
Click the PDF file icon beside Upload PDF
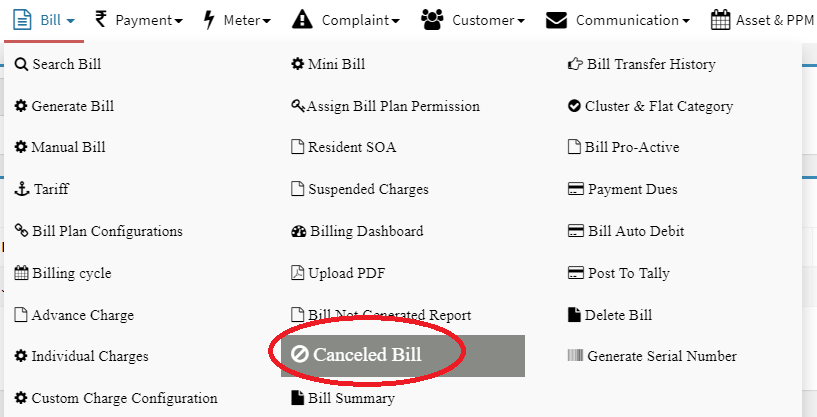297,273
